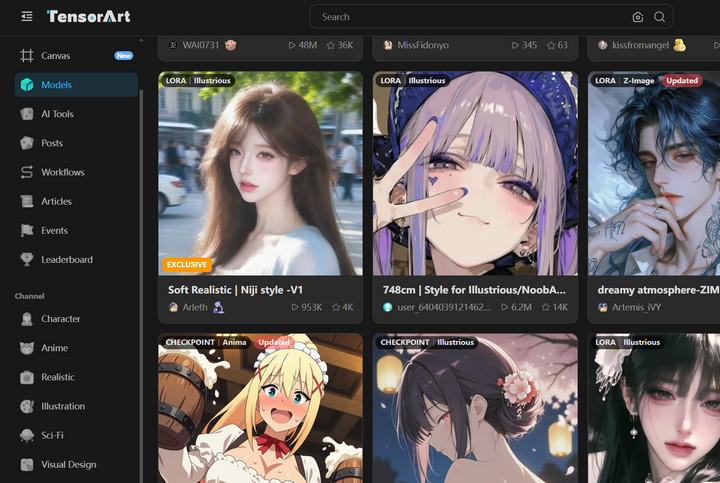Image resolution: width=720 pixels, height=483 pixels.
Task: Click the Canvas grid icon
Action: click(x=27, y=56)
